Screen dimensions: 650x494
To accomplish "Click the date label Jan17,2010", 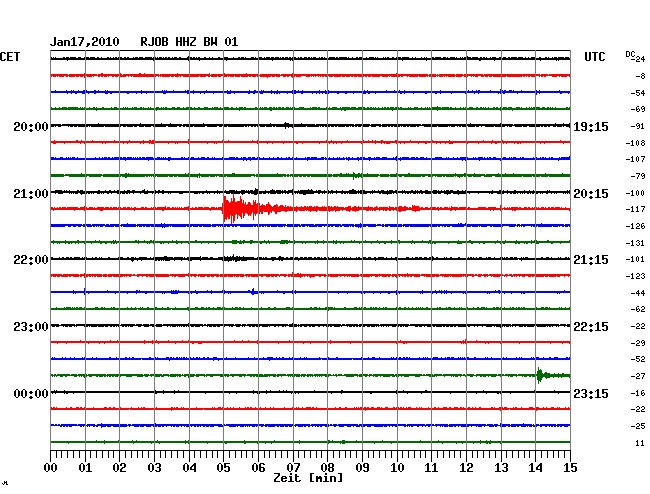I will pos(85,42).
